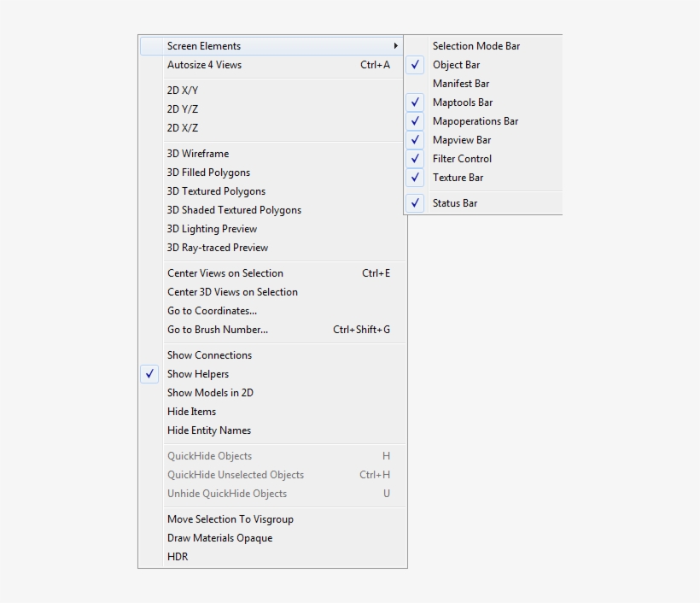Viewport: 700px width, 603px height.
Task: Enable the Selection Mode Bar
Action: [476, 46]
